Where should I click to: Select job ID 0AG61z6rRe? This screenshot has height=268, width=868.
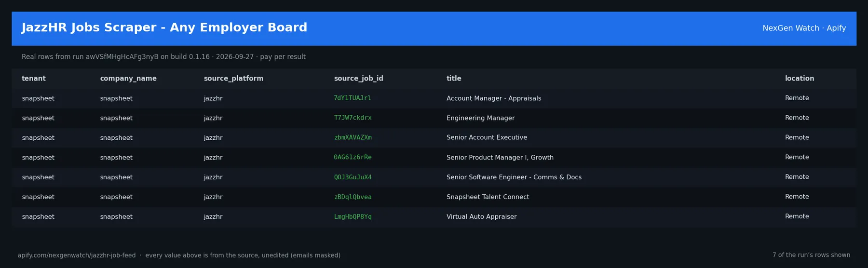(353, 158)
